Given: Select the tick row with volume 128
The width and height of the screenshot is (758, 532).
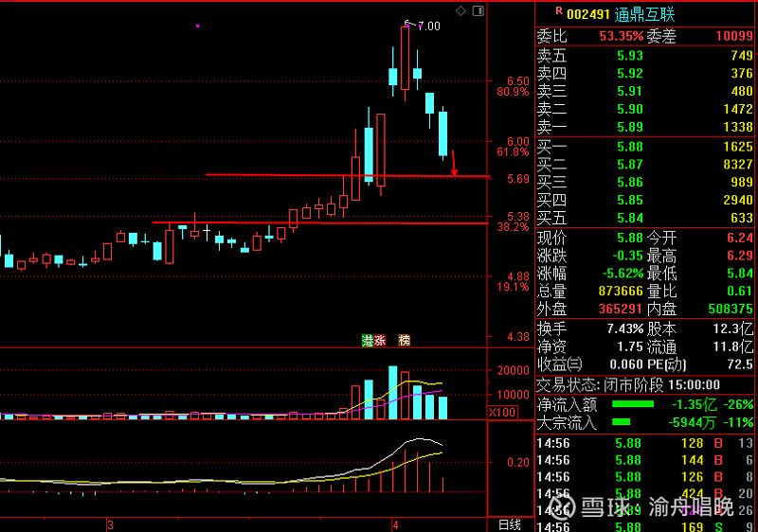Looking at the screenshot, I should click(645, 443).
